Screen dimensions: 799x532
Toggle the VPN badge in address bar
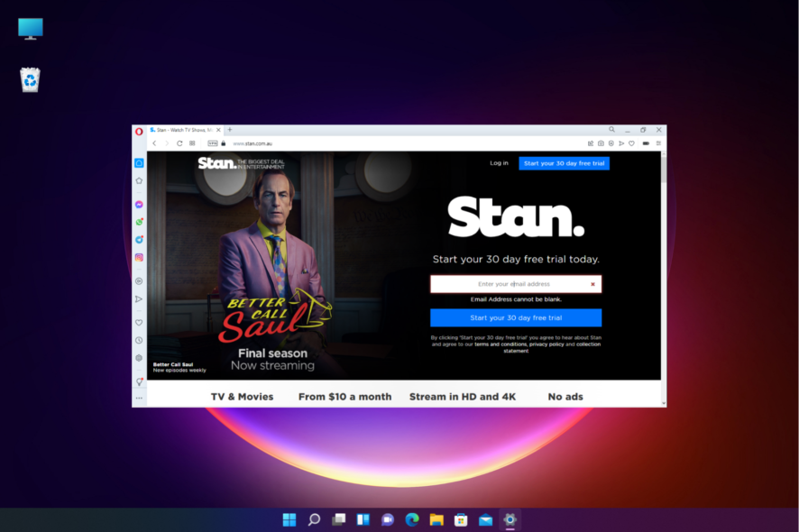click(x=213, y=143)
